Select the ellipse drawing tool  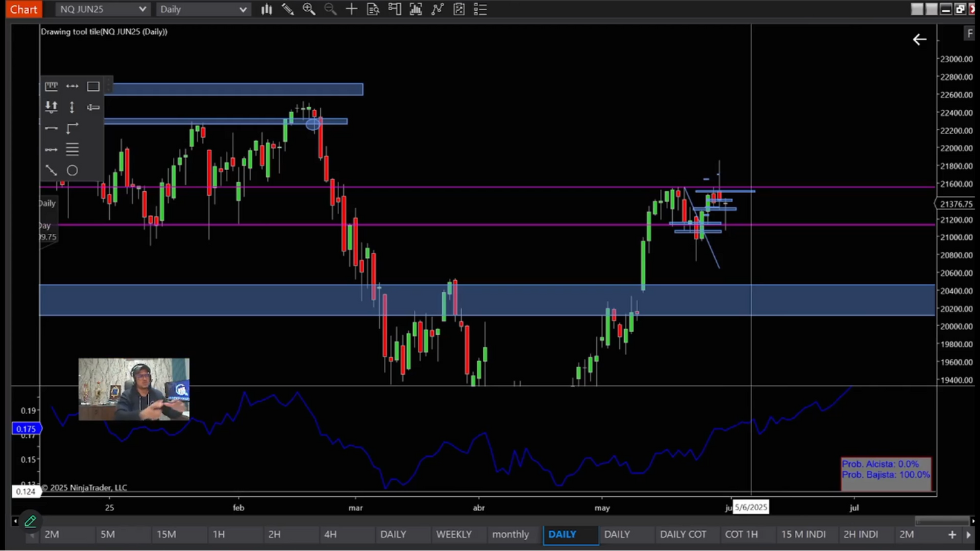coord(72,171)
